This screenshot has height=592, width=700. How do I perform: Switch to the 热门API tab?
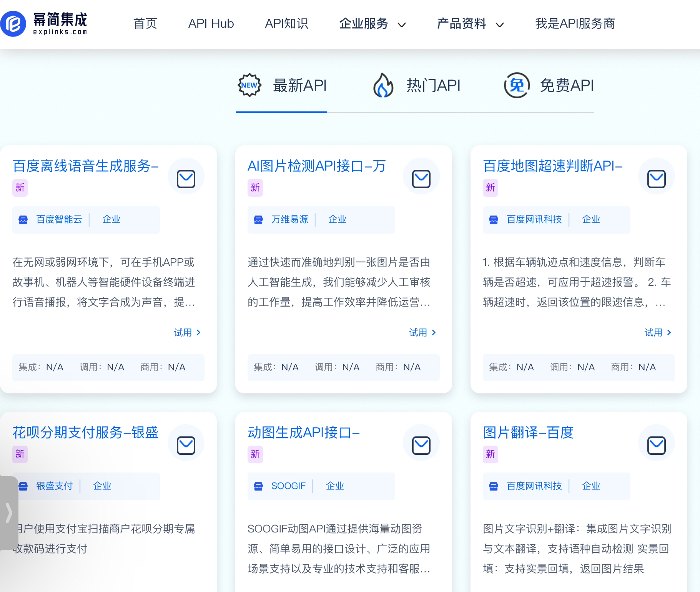click(x=434, y=85)
